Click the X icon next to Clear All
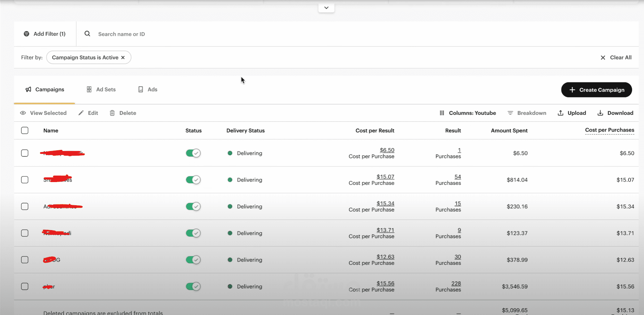The height and width of the screenshot is (315, 644). [x=603, y=57]
